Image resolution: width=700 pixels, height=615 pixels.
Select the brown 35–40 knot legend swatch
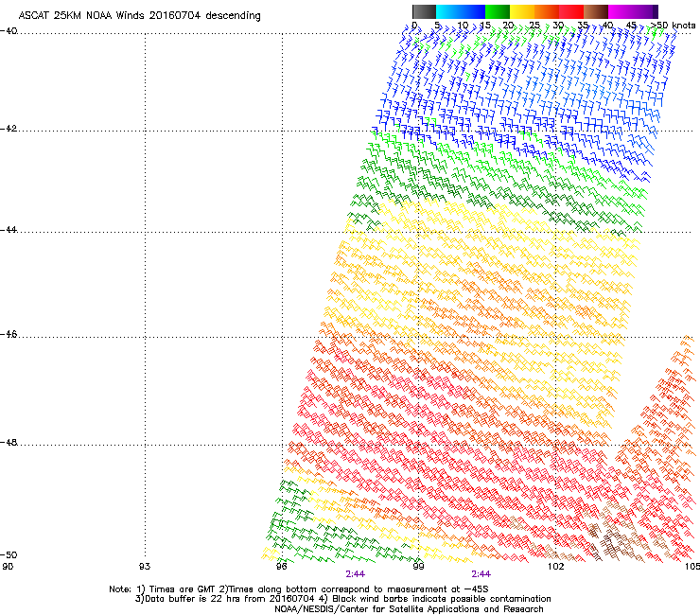pyautogui.click(x=596, y=11)
